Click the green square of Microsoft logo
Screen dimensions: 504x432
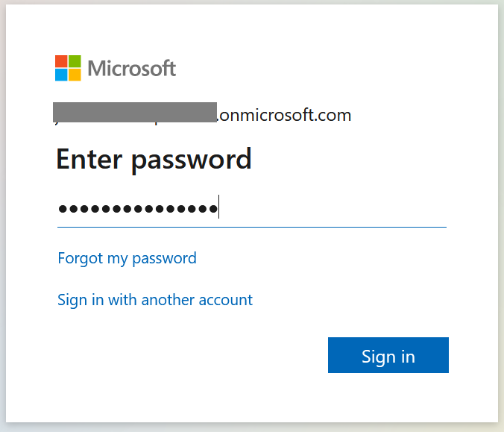(x=75, y=61)
